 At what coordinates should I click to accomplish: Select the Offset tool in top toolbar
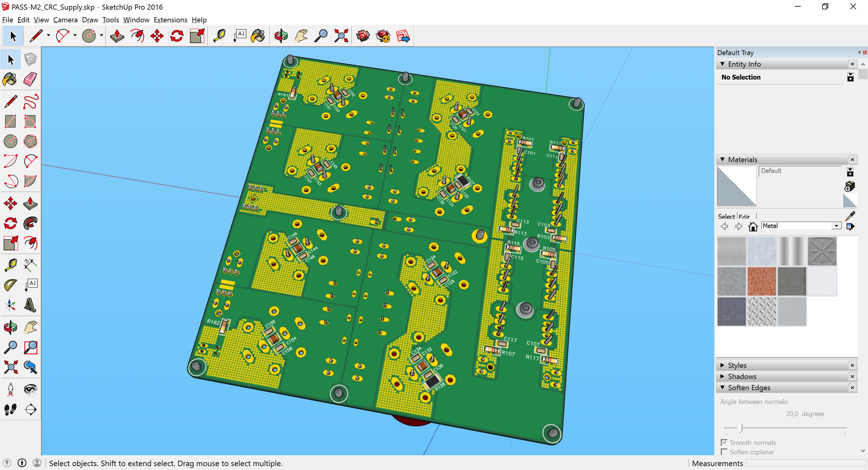[x=137, y=36]
